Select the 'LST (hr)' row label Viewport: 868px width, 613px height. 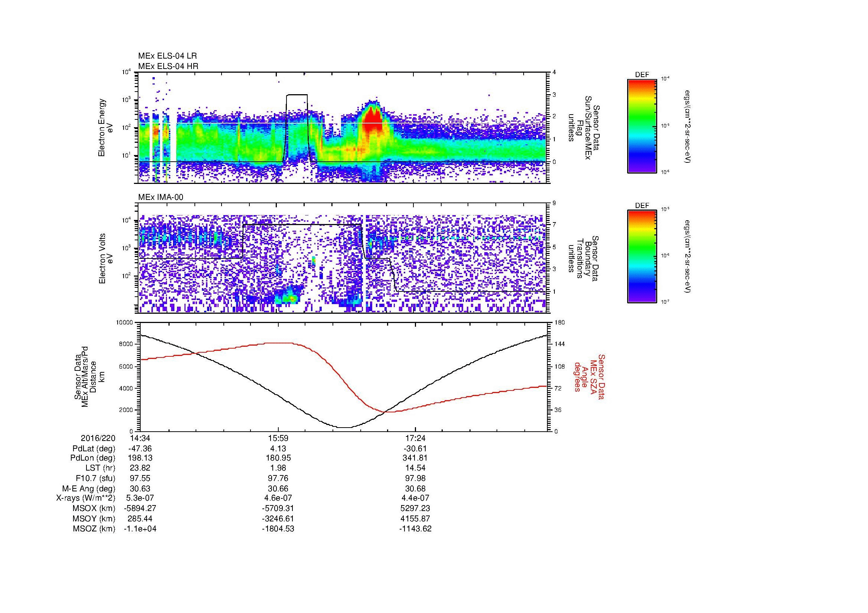pos(100,468)
